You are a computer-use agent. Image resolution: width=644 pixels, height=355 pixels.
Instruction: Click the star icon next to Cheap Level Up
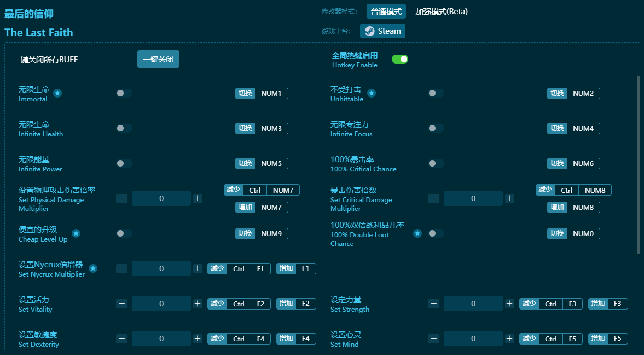76,233
